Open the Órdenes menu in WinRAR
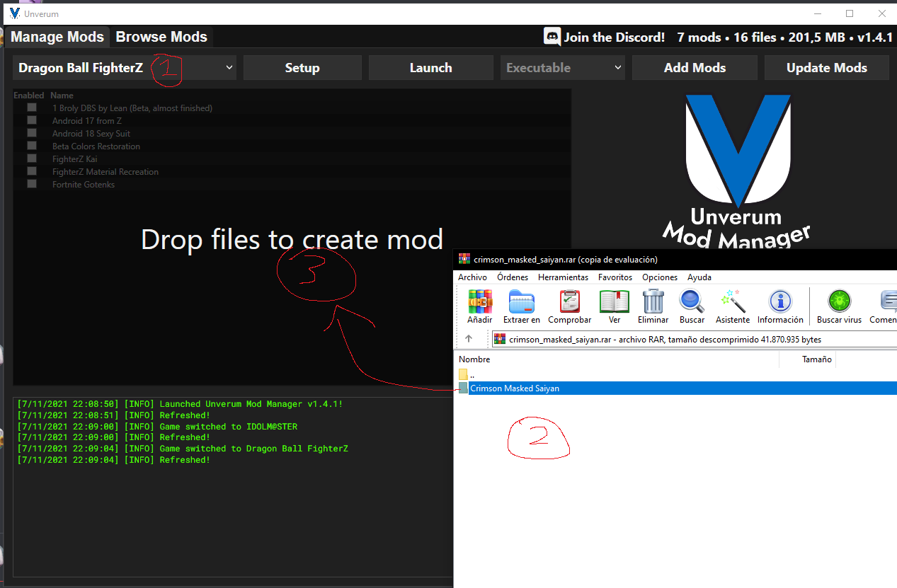 point(513,277)
